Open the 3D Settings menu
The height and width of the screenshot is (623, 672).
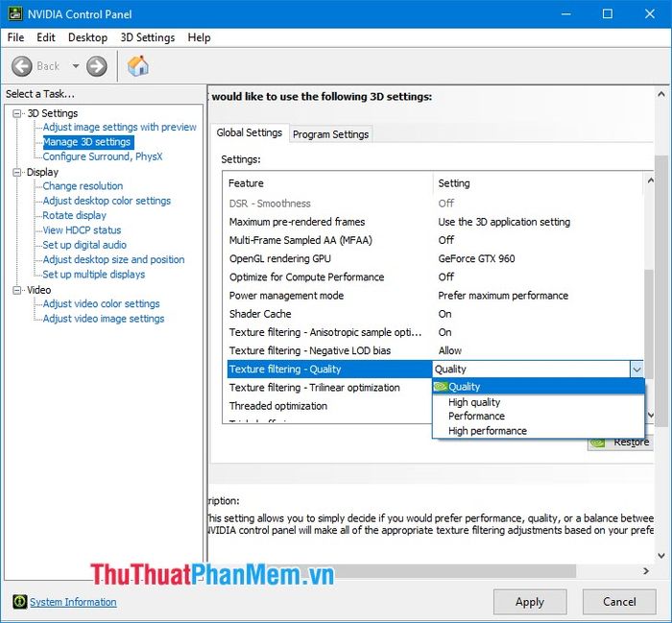point(148,37)
